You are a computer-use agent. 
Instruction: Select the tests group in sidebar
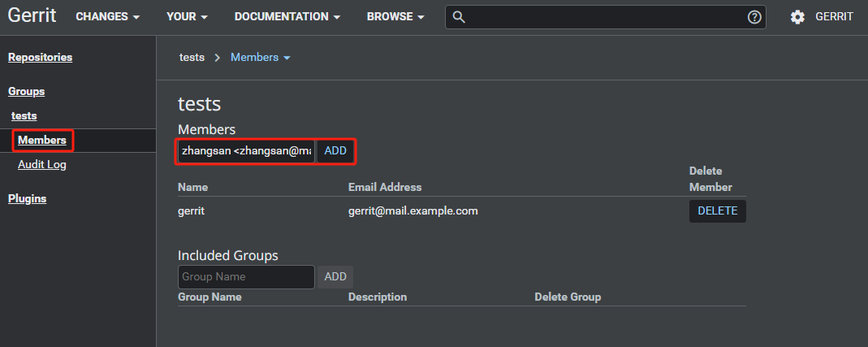click(24, 116)
